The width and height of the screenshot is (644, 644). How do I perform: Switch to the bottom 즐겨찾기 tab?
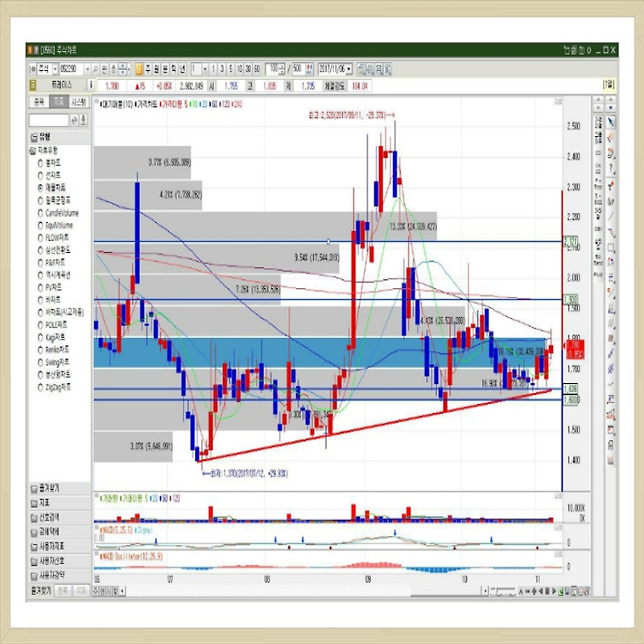41,591
